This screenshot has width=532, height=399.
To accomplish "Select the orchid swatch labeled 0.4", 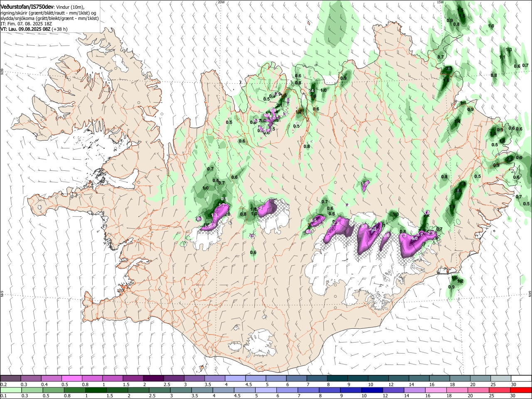I will [51, 378].
